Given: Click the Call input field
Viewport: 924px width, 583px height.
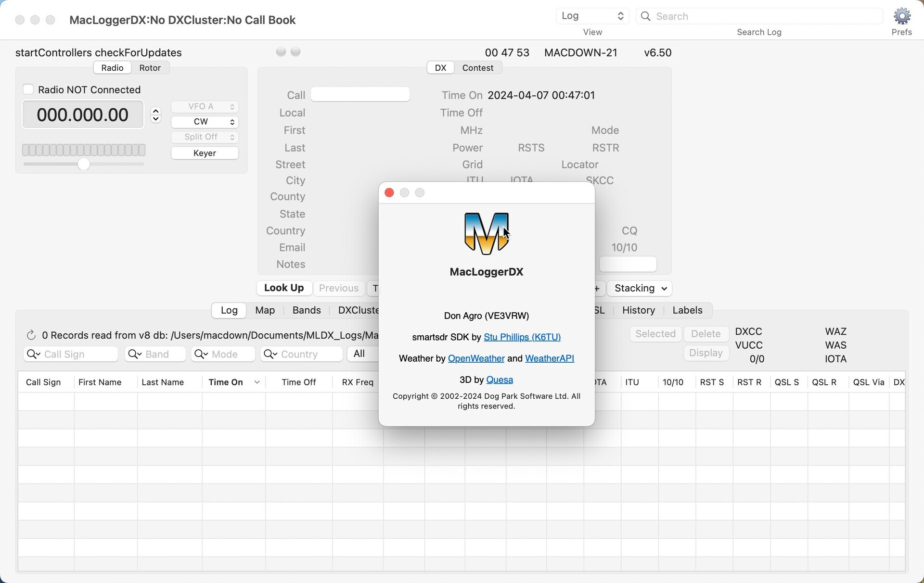Looking at the screenshot, I should pyautogui.click(x=360, y=94).
